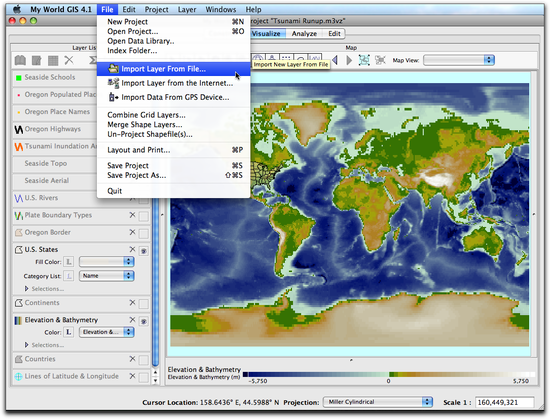Click the X delete icon in Layer List toolbar
The height and width of the screenshot is (419, 550).
[x=69, y=60]
